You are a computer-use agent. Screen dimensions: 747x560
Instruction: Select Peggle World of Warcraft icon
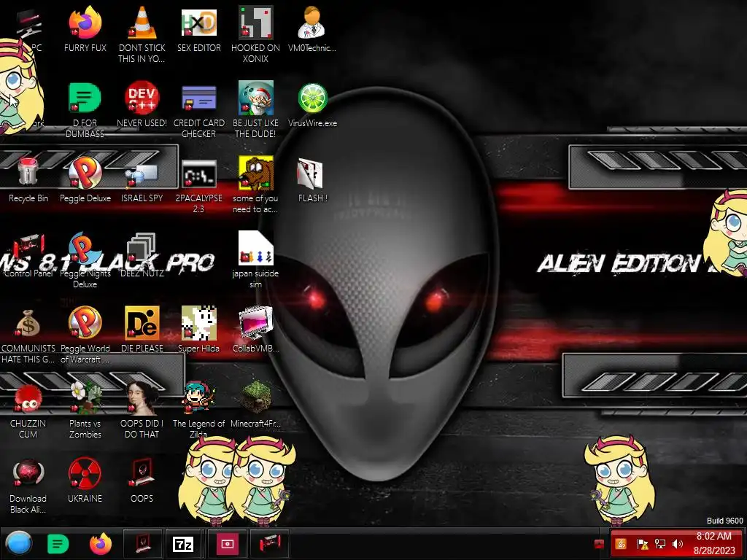[85, 323]
